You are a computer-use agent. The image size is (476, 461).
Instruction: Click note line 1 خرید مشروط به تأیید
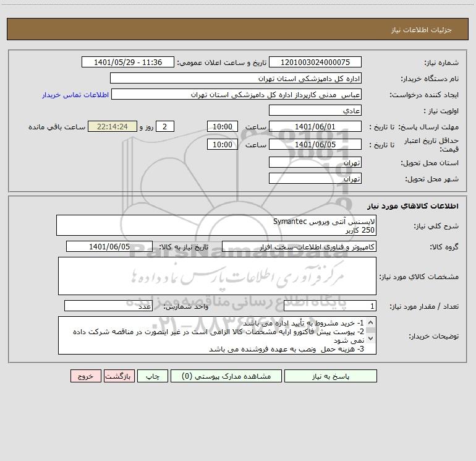pyautogui.click(x=303, y=323)
